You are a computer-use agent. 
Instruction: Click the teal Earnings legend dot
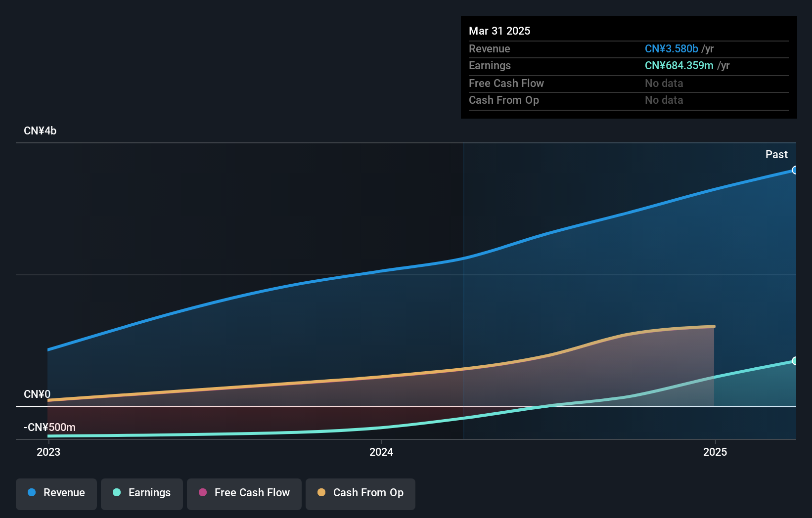[117, 492]
